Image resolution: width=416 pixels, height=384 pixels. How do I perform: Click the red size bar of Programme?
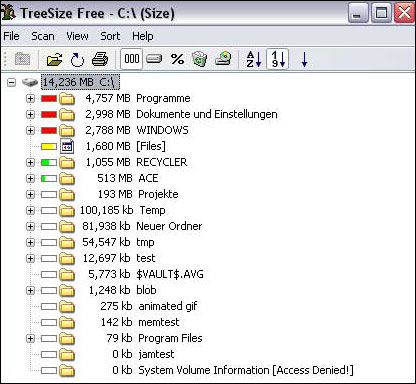point(49,99)
